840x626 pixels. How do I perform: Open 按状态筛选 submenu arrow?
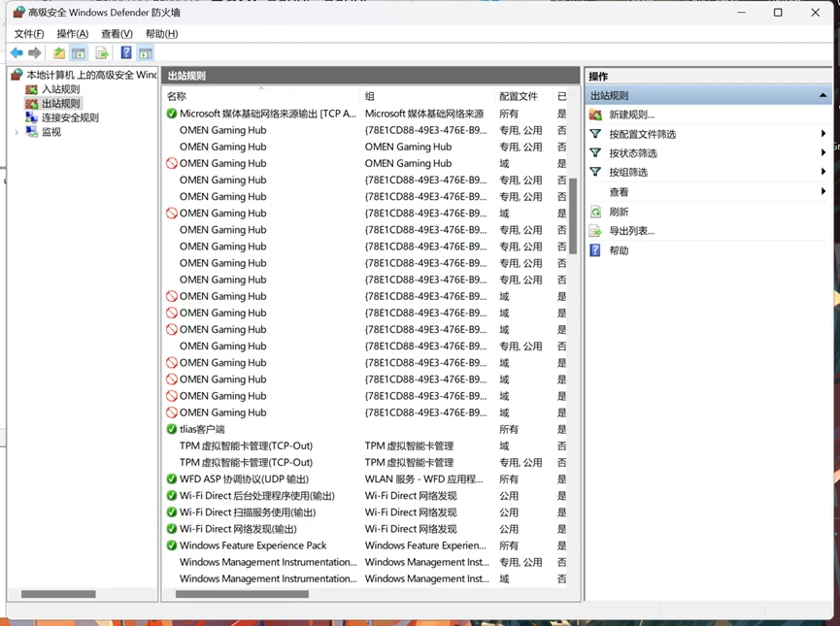(x=823, y=152)
